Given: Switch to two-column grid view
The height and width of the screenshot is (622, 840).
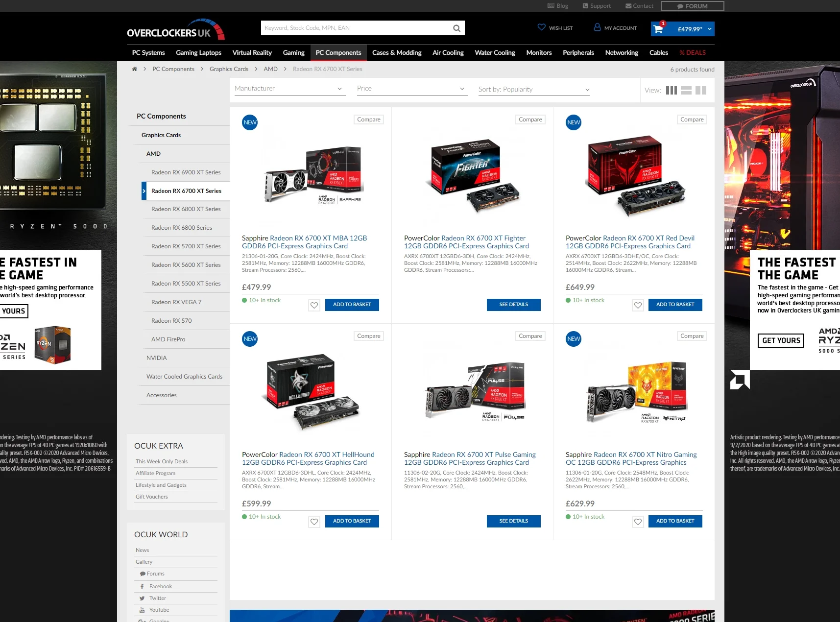Looking at the screenshot, I should coord(701,91).
